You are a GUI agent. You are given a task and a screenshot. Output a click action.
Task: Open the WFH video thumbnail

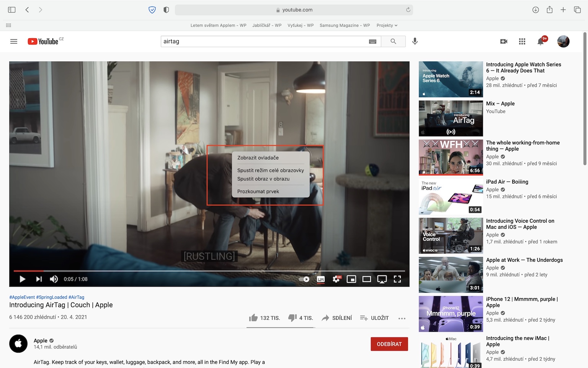tap(451, 158)
